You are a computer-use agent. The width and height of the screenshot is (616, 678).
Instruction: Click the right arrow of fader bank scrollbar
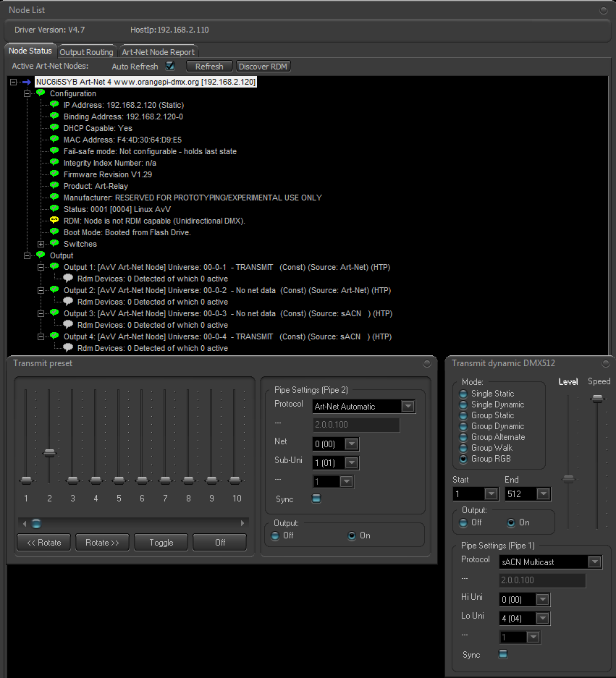click(242, 523)
